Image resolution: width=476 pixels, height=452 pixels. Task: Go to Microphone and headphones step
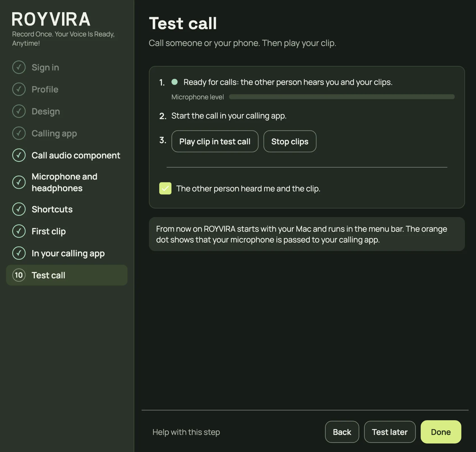(67, 182)
